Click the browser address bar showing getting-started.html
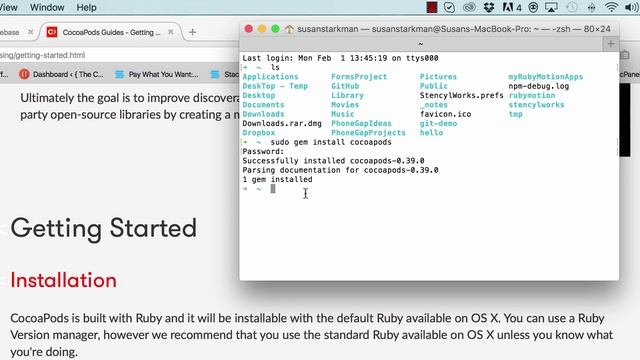Screen dimensions: 640x360 coord(118,55)
